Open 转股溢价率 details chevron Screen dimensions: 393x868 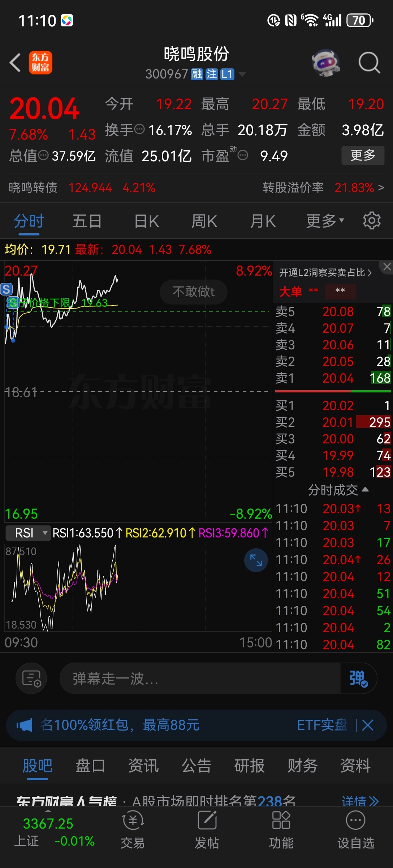[x=381, y=187]
